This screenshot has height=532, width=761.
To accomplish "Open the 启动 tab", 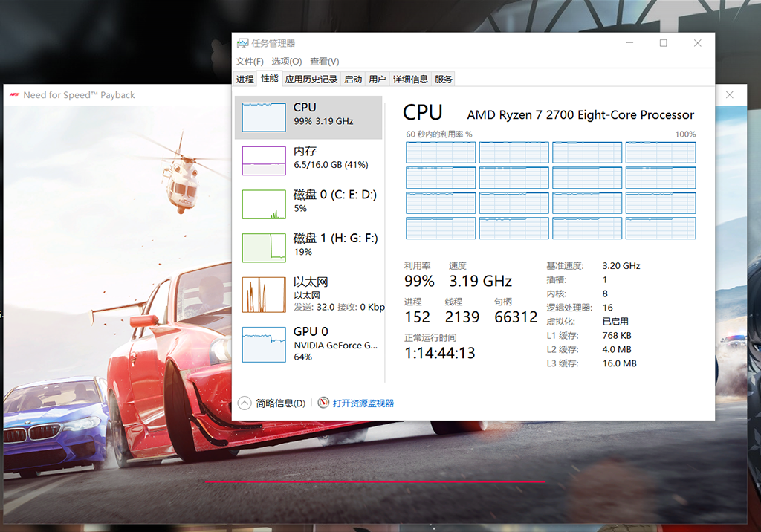I will [x=353, y=79].
